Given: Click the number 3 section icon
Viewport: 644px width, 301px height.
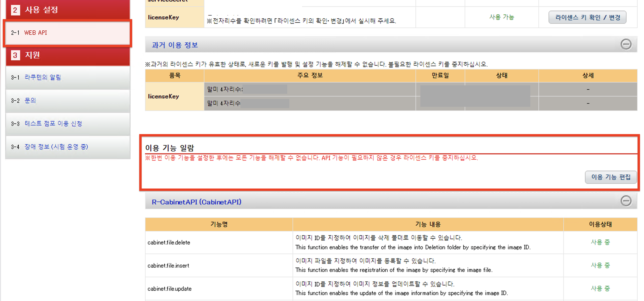Looking at the screenshot, I should (15, 55).
